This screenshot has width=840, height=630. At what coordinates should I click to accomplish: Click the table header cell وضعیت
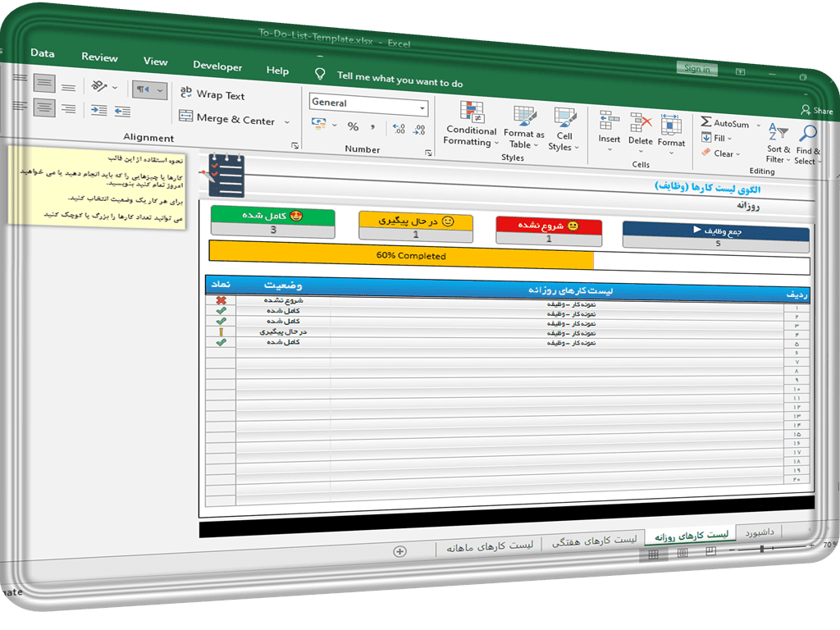click(x=282, y=285)
